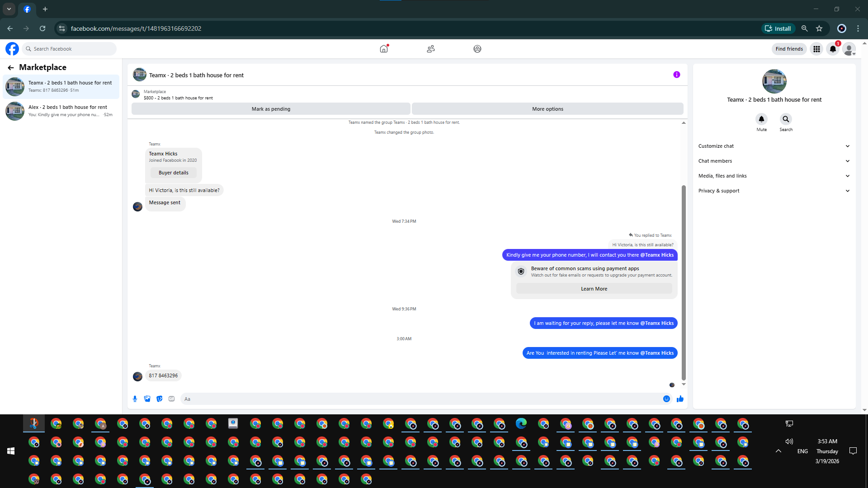Expand Privacy & support section
The height and width of the screenshot is (488, 868).
click(x=774, y=191)
